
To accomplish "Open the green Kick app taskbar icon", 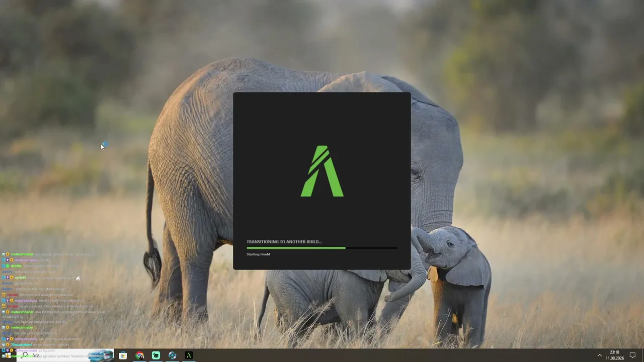I will pos(156,355).
